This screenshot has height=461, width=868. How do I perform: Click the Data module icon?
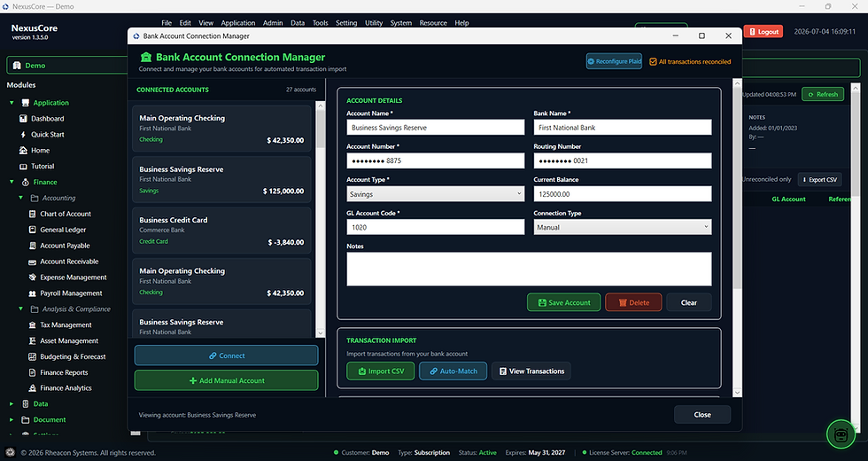(x=26, y=404)
